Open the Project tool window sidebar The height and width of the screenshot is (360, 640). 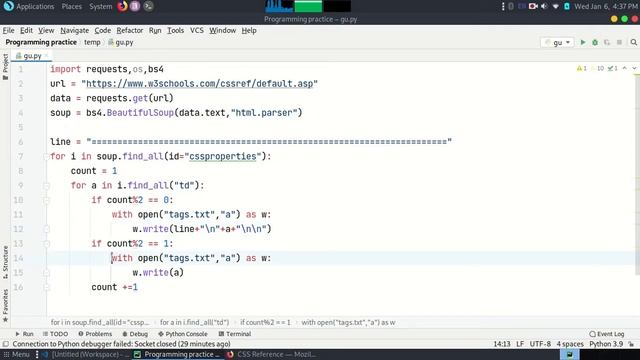pos(5,67)
